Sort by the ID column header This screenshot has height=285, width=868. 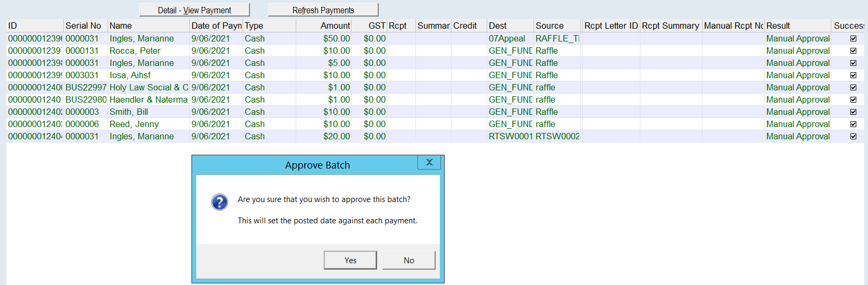35,26
